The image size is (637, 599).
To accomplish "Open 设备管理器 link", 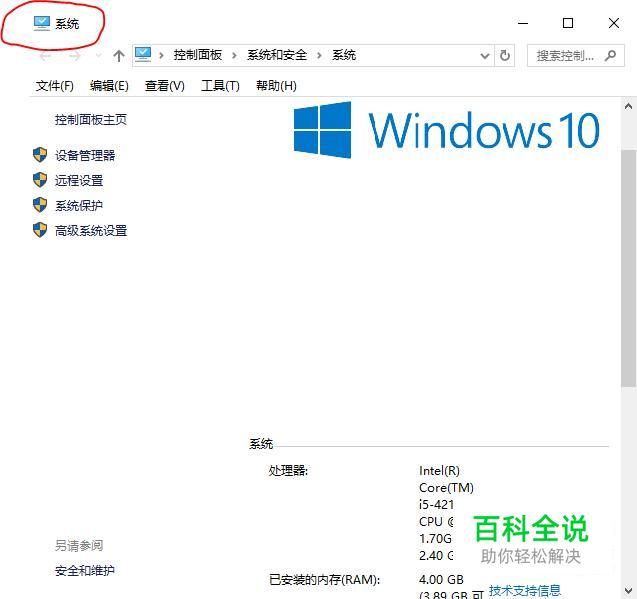I will (85, 155).
